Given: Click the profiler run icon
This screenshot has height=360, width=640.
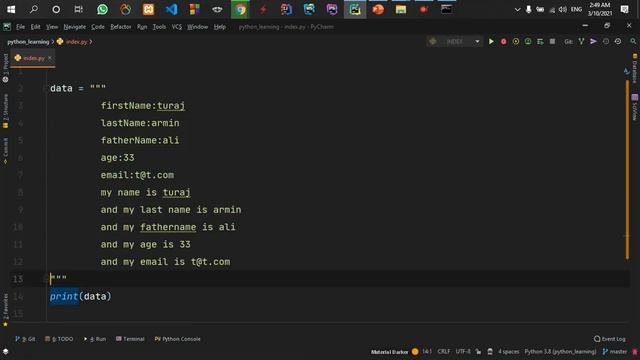Looking at the screenshot, I should click(528, 41).
